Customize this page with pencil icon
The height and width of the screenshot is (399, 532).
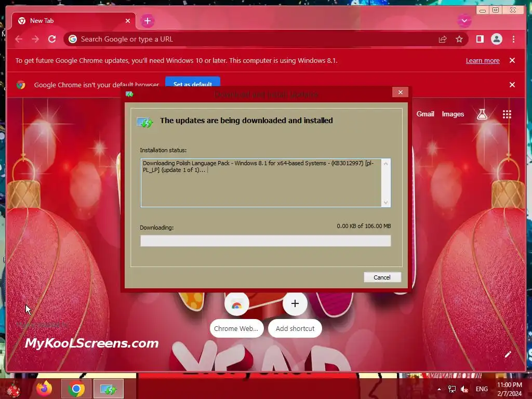(507, 355)
